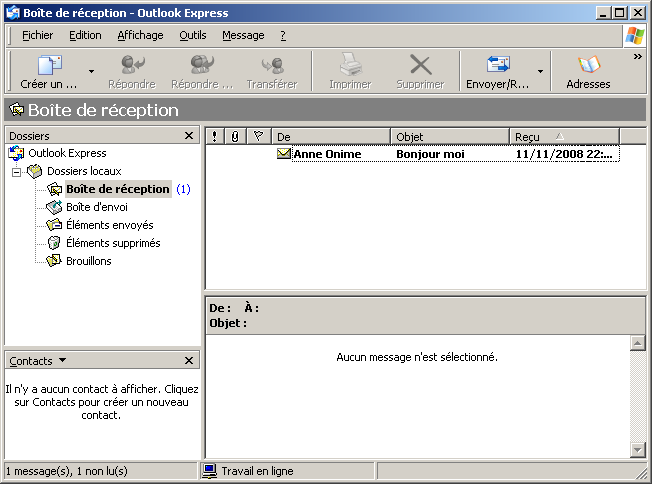Click Travail en ligne status icon

point(210,471)
